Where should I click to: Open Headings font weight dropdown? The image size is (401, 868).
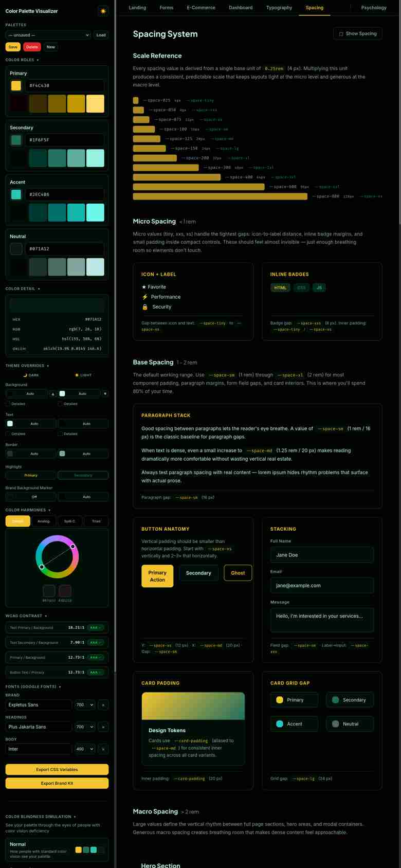point(85,727)
